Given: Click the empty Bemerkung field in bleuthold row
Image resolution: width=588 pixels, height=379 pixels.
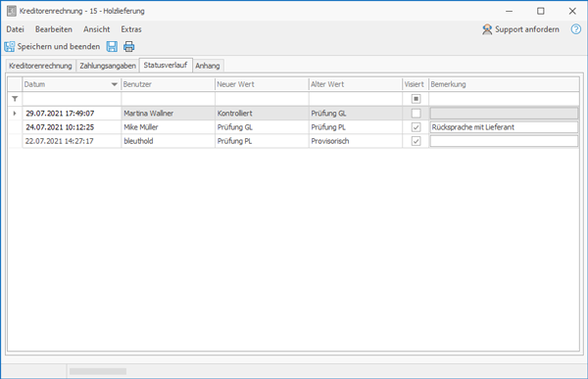Looking at the screenshot, I should pyautogui.click(x=504, y=141).
